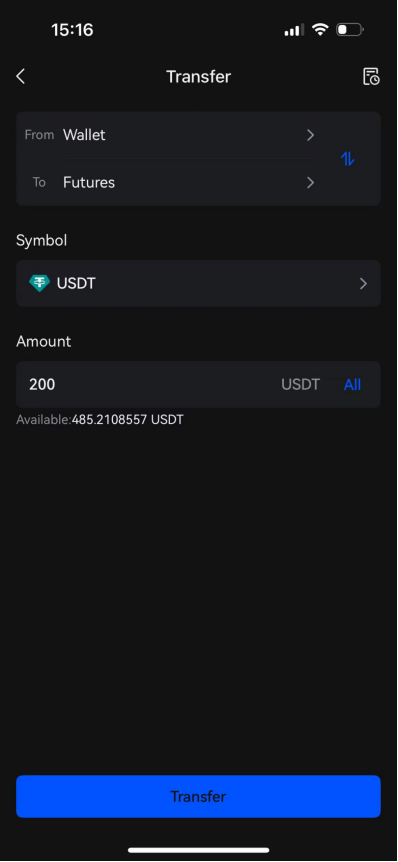Open the USDT symbol selector chevron
This screenshot has width=398, height=862.
click(363, 284)
